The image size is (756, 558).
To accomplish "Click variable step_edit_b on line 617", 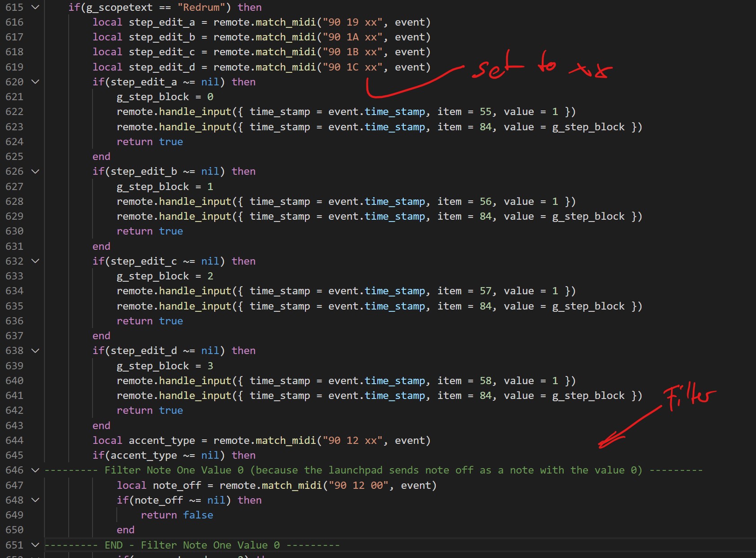I will click(162, 37).
